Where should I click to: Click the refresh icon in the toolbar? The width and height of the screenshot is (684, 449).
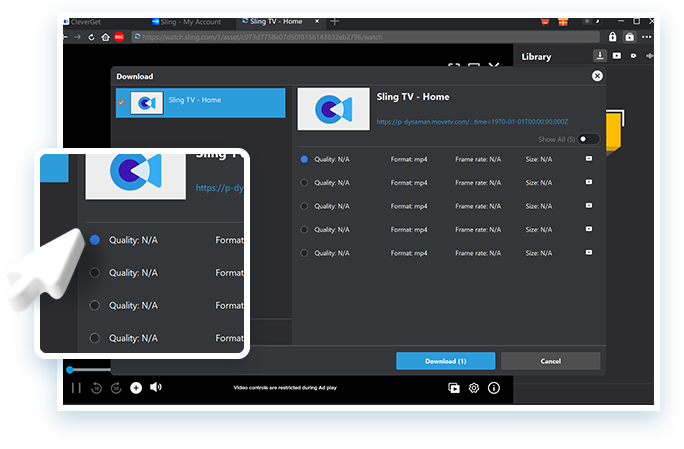(x=92, y=37)
